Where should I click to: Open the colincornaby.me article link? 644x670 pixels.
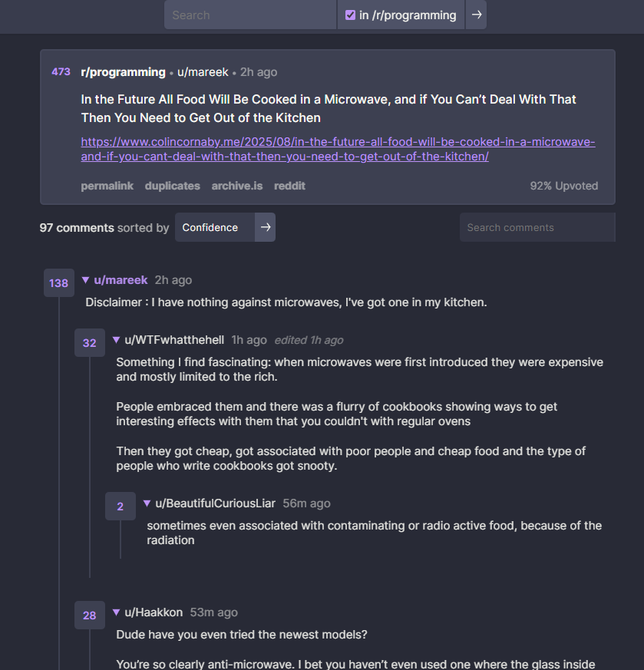(x=338, y=149)
